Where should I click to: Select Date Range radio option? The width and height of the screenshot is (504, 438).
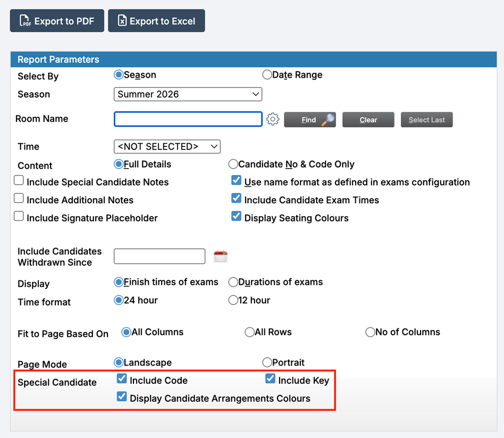tap(267, 75)
